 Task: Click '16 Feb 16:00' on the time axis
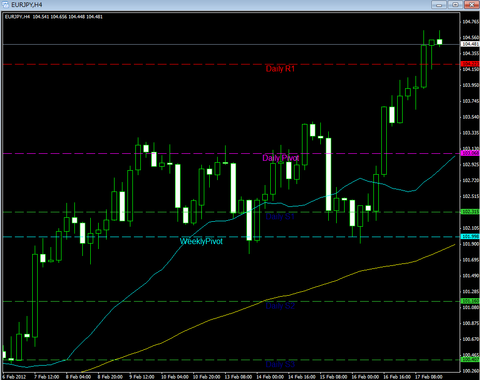click(397, 377)
